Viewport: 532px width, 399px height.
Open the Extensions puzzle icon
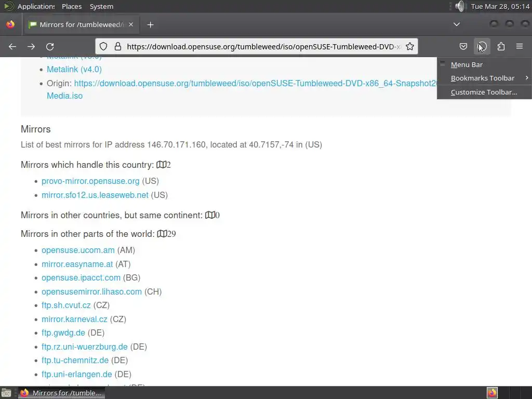tap(501, 46)
